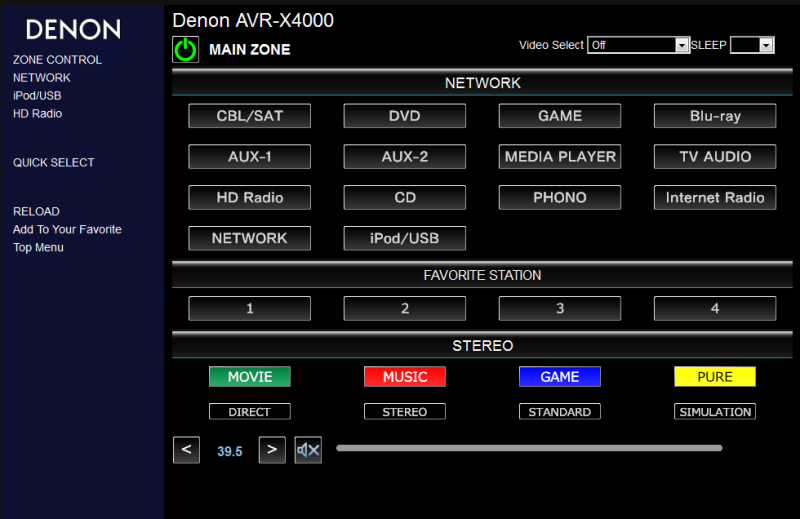Click the DENON logo
Image resolution: width=800 pixels, height=519 pixels.
73,29
